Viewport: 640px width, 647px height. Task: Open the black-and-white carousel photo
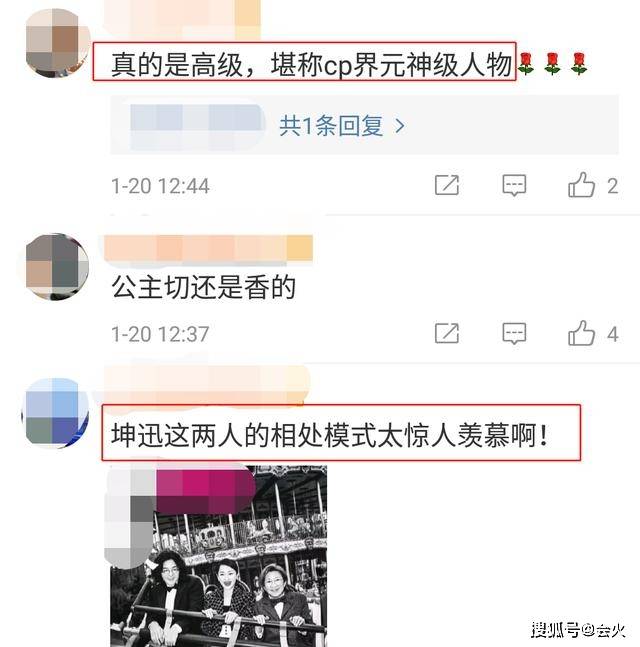218,556
